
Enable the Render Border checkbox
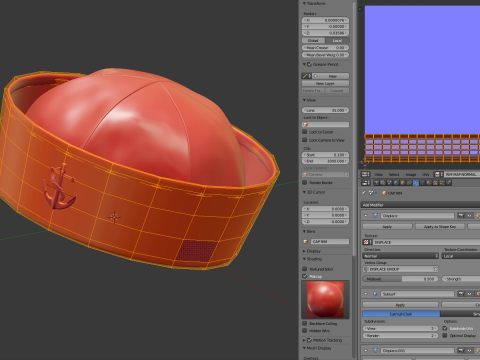pos(305,182)
